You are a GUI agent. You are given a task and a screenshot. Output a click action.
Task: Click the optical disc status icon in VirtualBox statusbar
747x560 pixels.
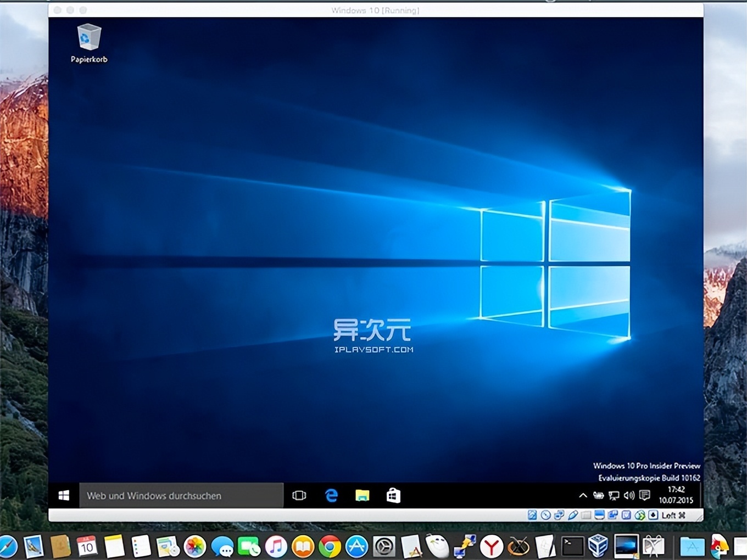pos(546,515)
